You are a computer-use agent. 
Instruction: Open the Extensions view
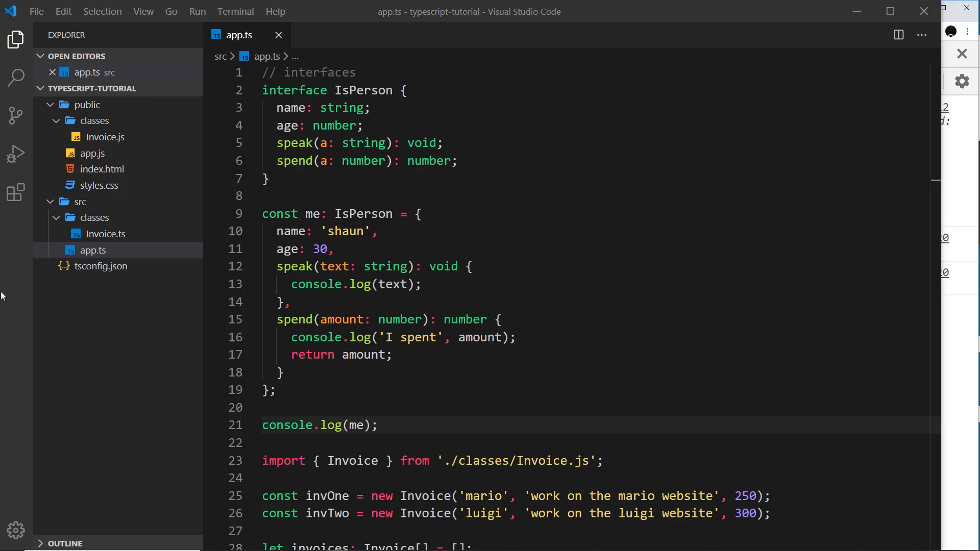click(x=16, y=192)
